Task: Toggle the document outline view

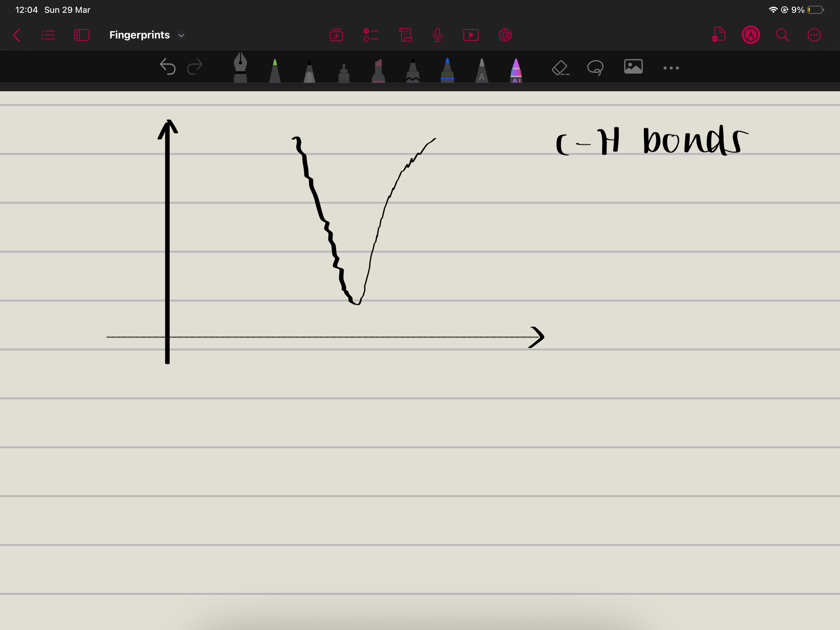Action: pos(48,35)
